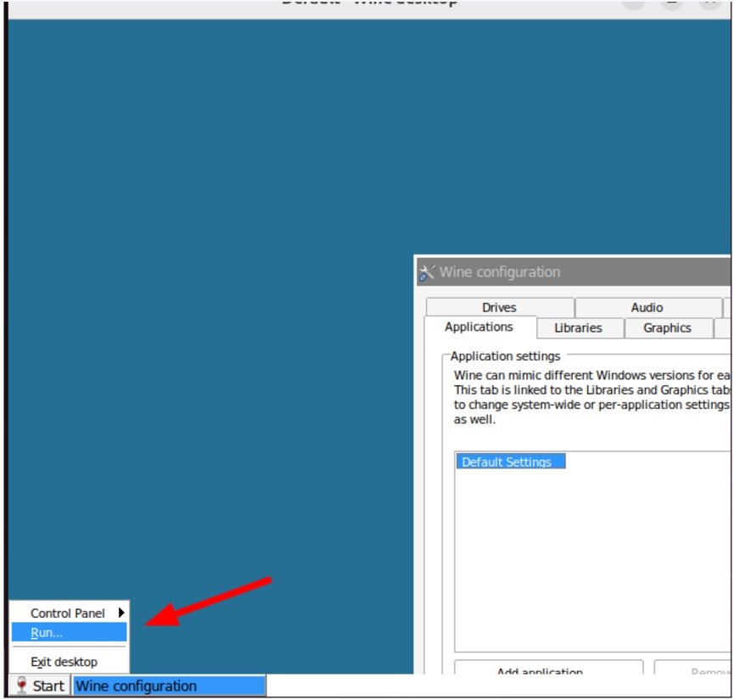Select the Applications tab

(479, 328)
